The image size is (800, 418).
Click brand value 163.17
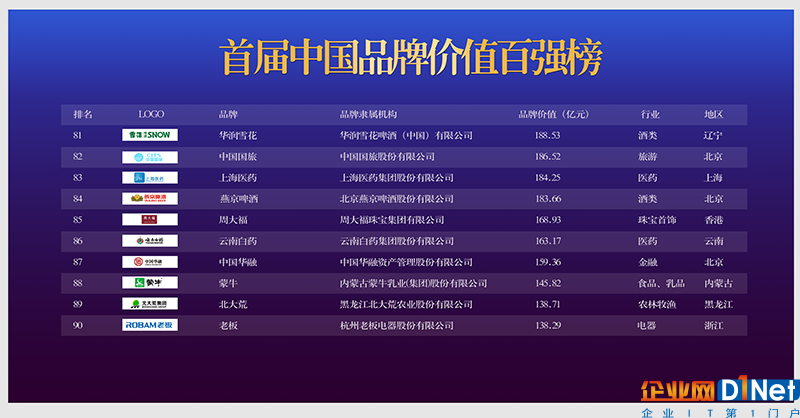(x=548, y=241)
